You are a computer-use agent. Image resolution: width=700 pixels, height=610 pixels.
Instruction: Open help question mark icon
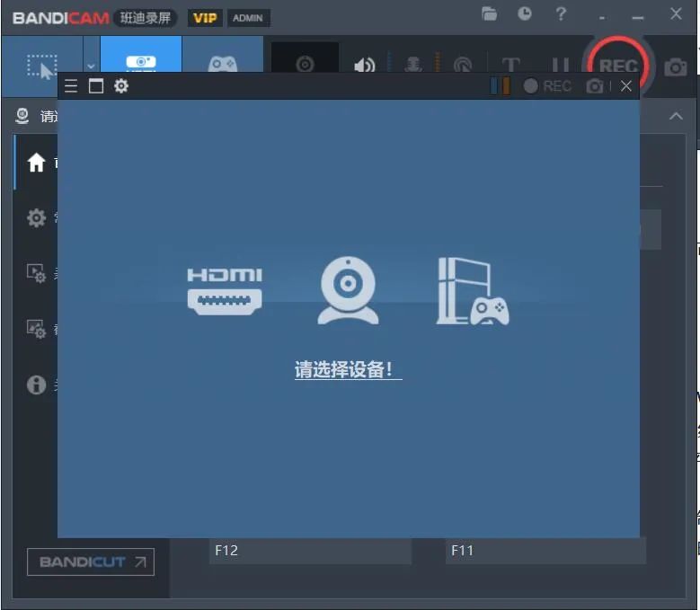(561, 13)
